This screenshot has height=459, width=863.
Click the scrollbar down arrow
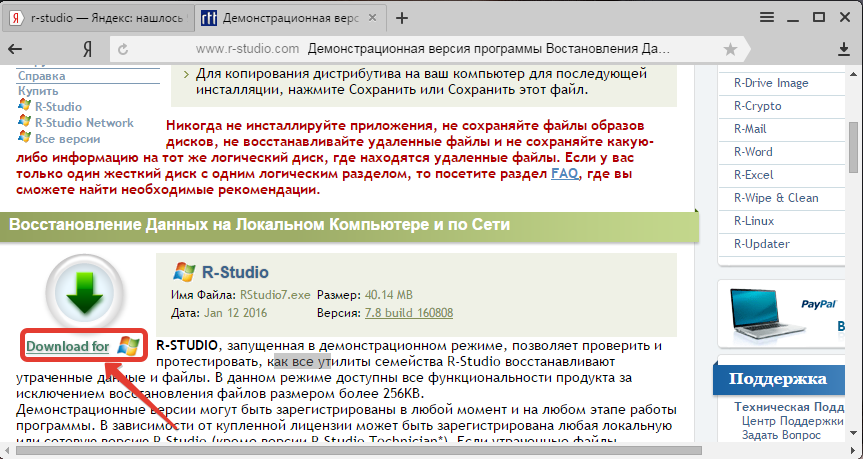point(854,433)
